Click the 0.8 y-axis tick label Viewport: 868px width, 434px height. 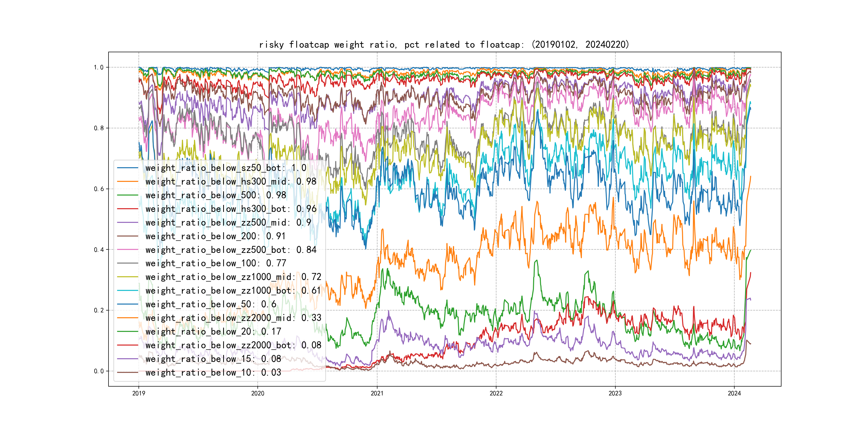(99, 128)
